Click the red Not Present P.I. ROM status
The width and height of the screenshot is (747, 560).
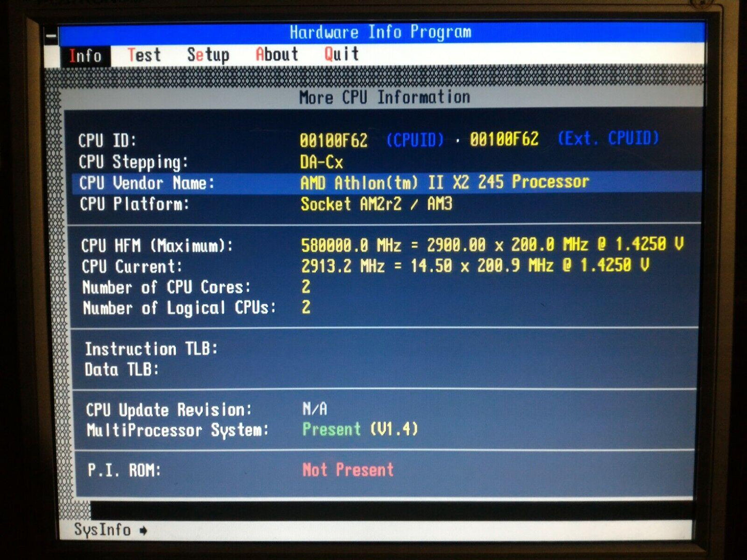click(348, 470)
